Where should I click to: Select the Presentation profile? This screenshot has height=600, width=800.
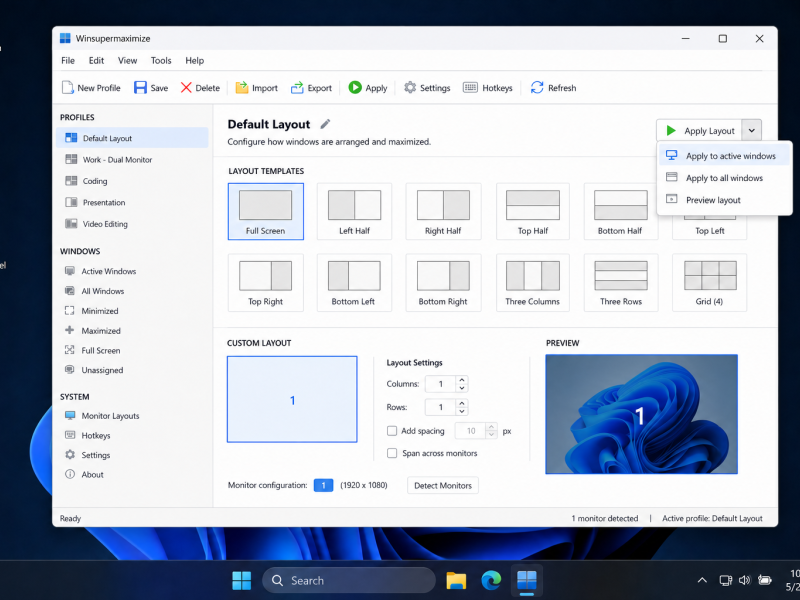[132, 203]
